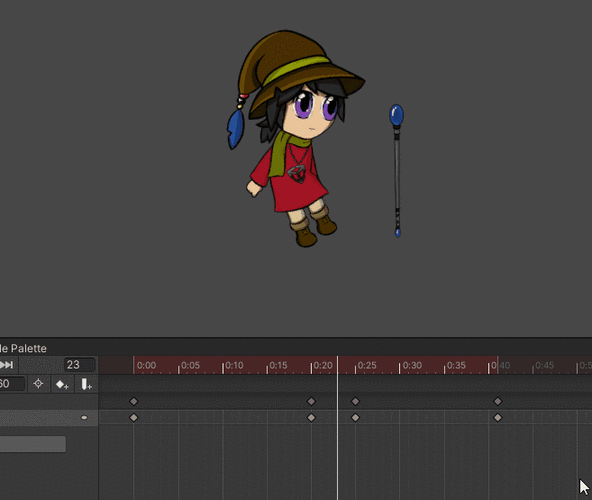Toggle filter by selection icon
The height and width of the screenshot is (500, 592).
[x=38, y=384]
